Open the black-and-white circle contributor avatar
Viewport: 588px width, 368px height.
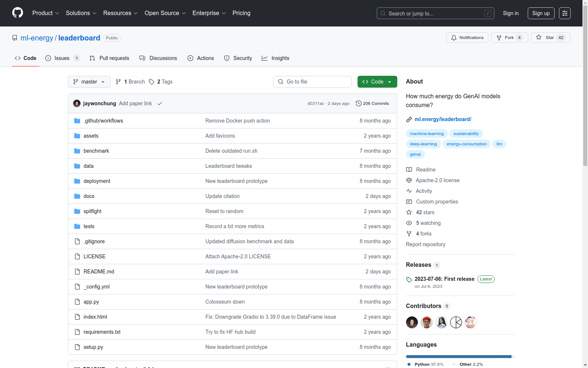click(x=456, y=322)
